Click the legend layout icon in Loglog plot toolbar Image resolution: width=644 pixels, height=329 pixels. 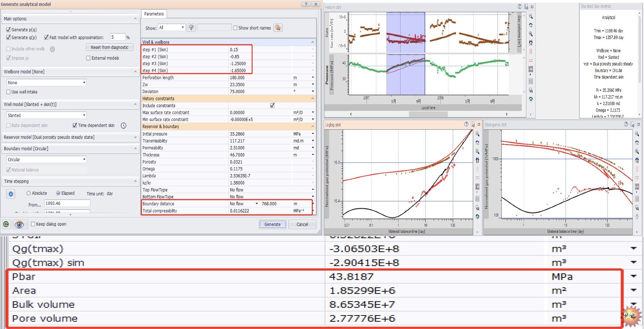pyautogui.click(x=477, y=187)
